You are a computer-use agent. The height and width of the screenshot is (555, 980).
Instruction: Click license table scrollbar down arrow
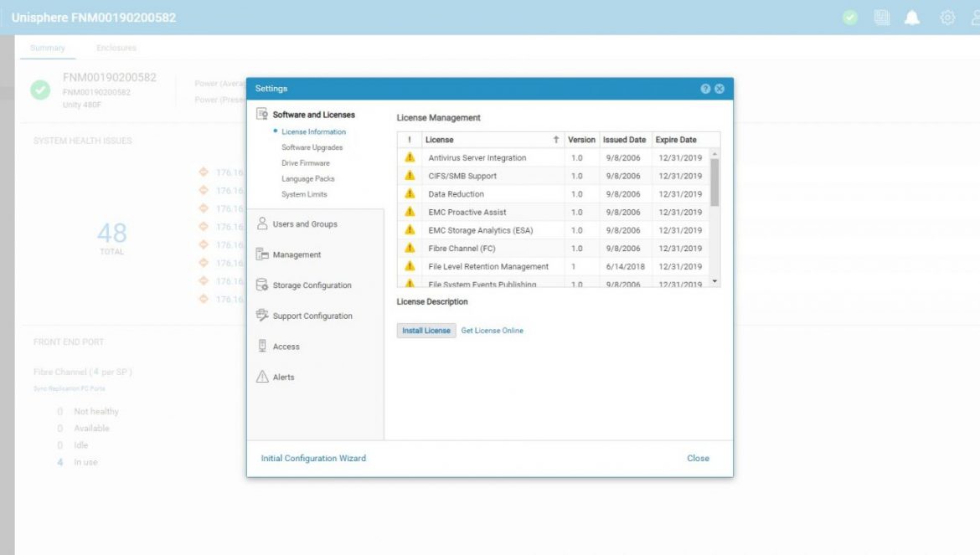click(714, 281)
